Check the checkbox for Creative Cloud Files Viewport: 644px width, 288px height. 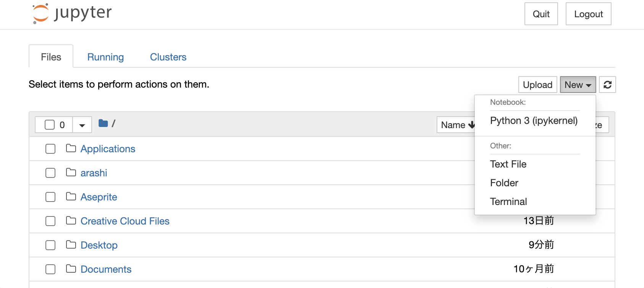click(50, 221)
